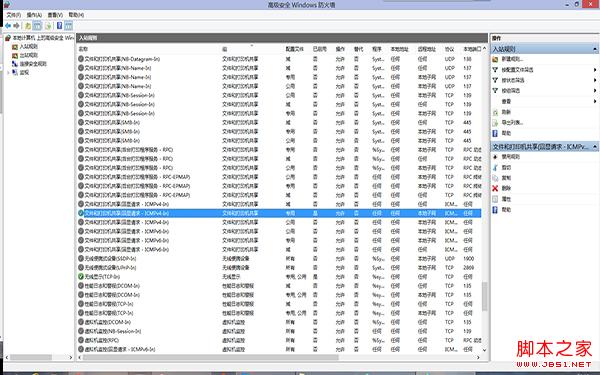Viewport: 600px width, 375px height.
Task: Select the 虚拟机监控(NB-Session-In) rule
Action: tap(279, 331)
